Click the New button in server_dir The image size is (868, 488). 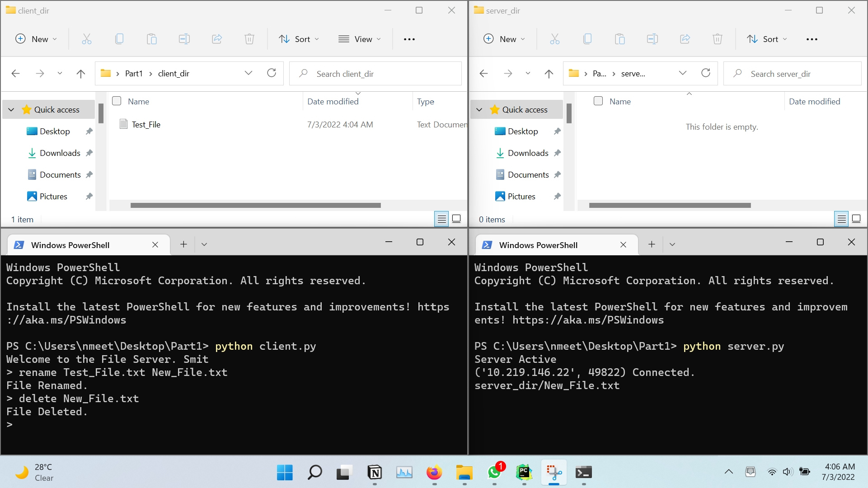point(504,39)
